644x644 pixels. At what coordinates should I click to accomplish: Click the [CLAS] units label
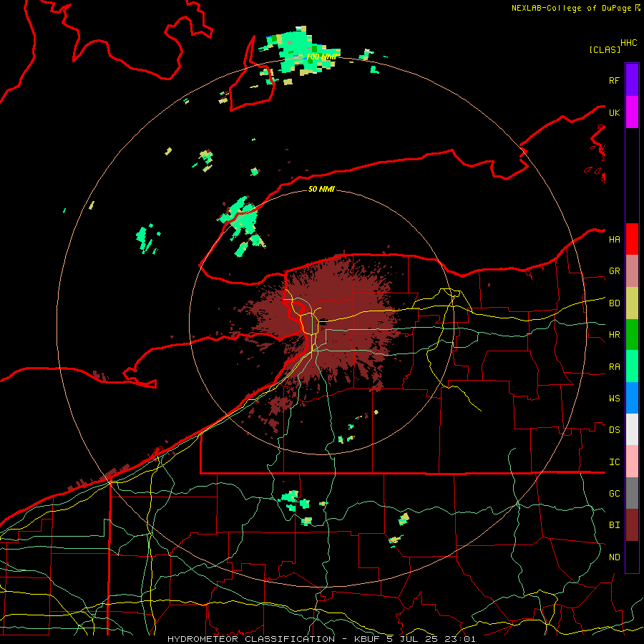click(605, 49)
